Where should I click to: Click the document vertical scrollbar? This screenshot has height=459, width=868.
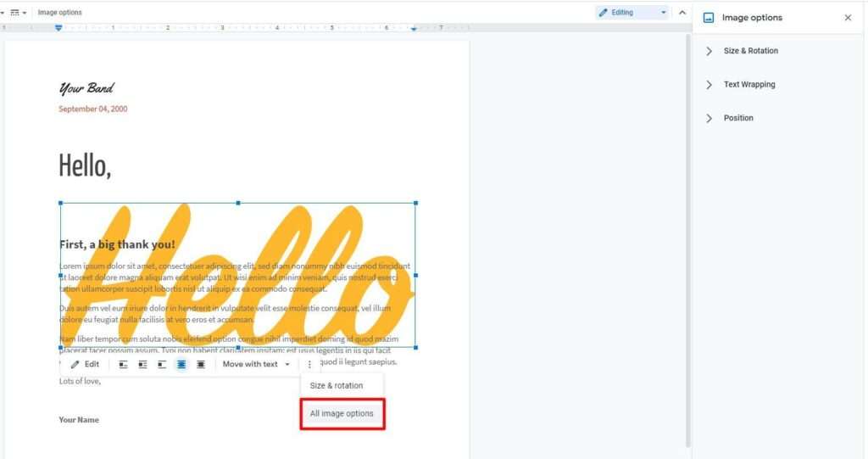click(x=688, y=240)
